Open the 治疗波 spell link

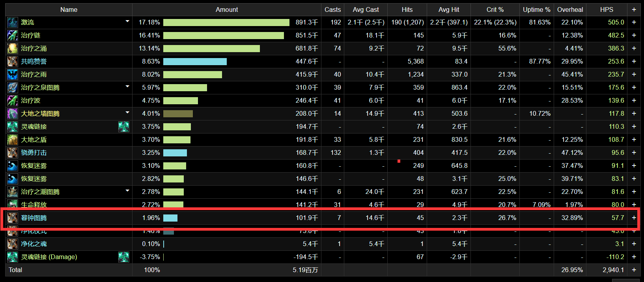point(31,101)
